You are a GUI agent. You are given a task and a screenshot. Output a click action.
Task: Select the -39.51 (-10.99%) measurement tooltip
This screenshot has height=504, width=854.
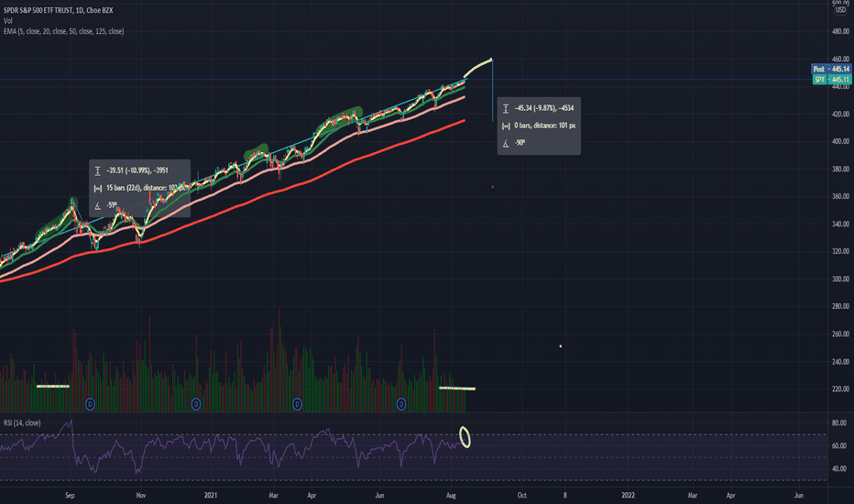coord(140,189)
